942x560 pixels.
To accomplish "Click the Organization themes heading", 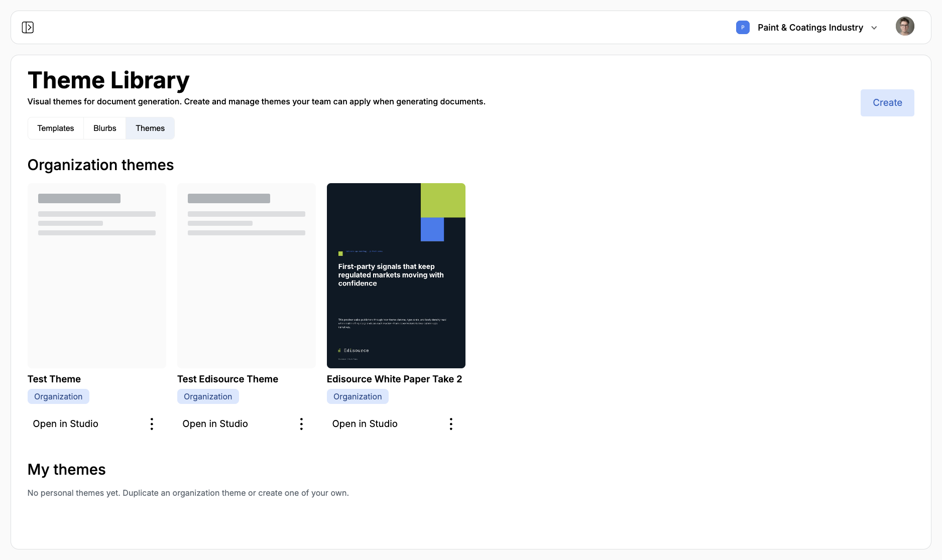I will coord(100,165).
